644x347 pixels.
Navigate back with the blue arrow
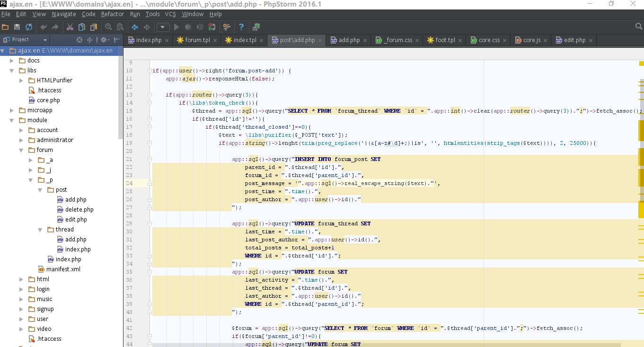[135, 27]
